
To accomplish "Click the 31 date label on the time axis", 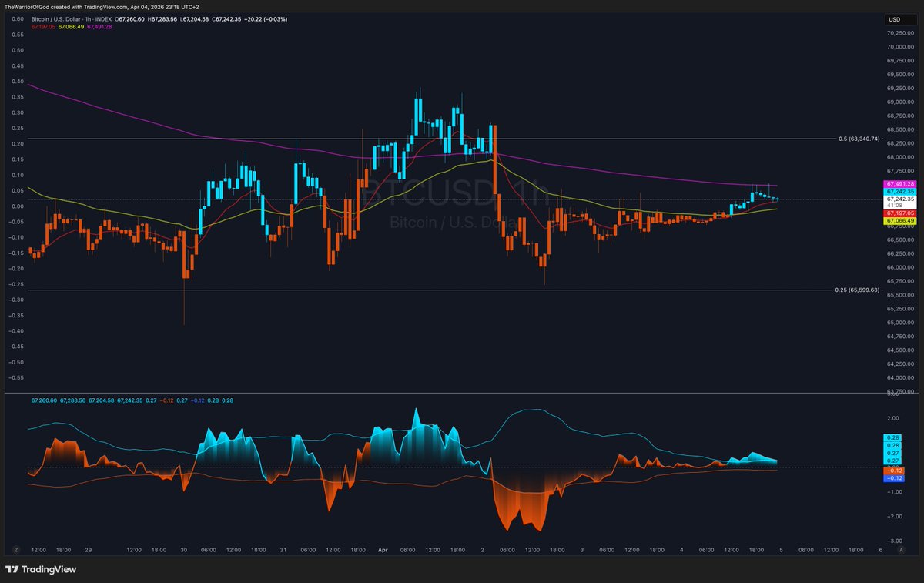I will click(x=283, y=550).
